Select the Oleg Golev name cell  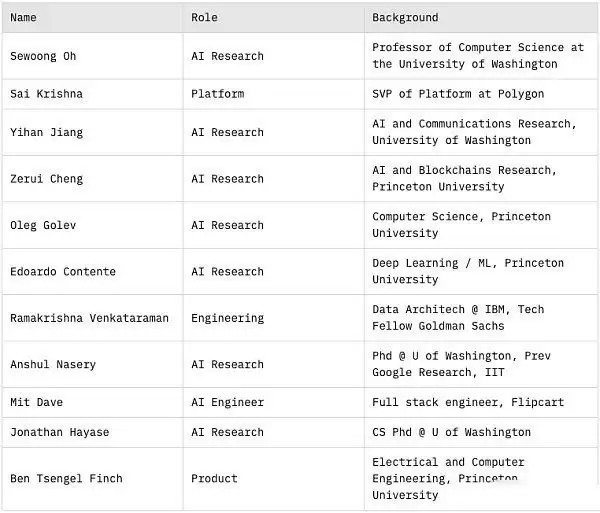coord(43,225)
